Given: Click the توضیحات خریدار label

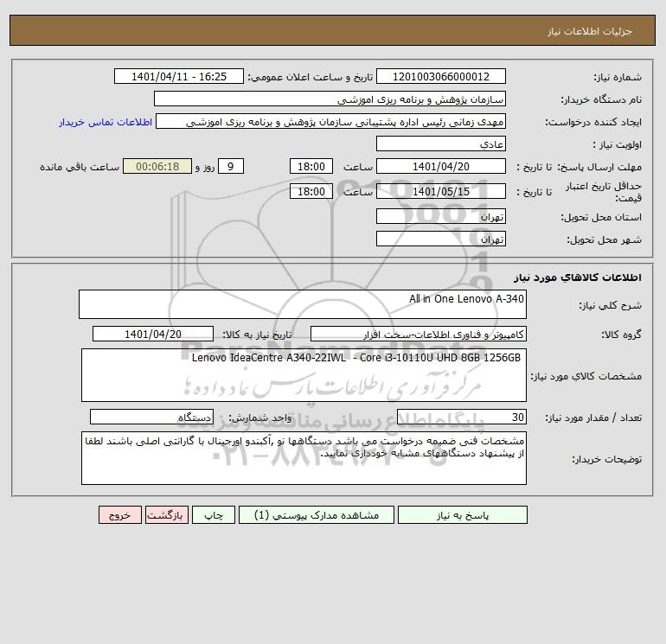Looking at the screenshot, I should tap(607, 459).
